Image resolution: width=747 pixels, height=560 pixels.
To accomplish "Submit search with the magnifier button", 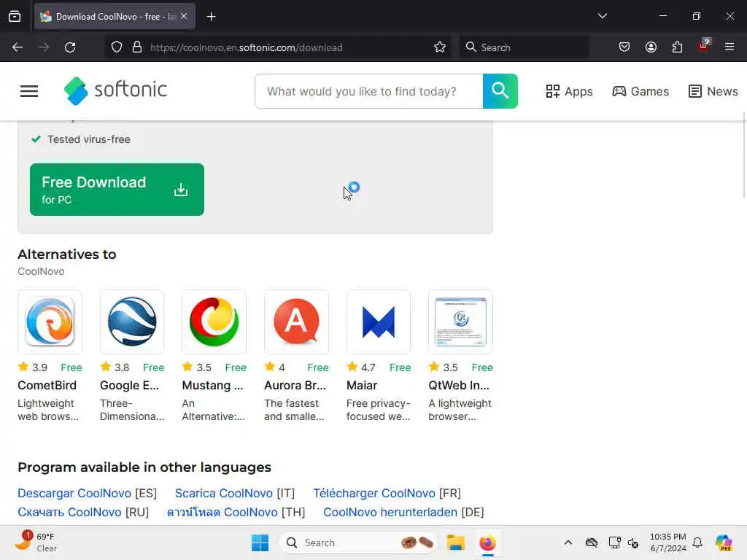I will coord(500,91).
